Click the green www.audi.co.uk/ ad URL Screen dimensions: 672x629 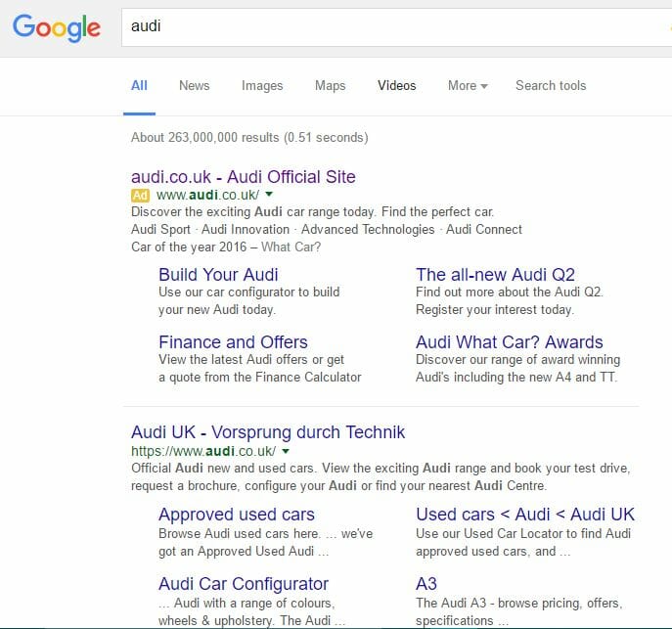click(207, 195)
